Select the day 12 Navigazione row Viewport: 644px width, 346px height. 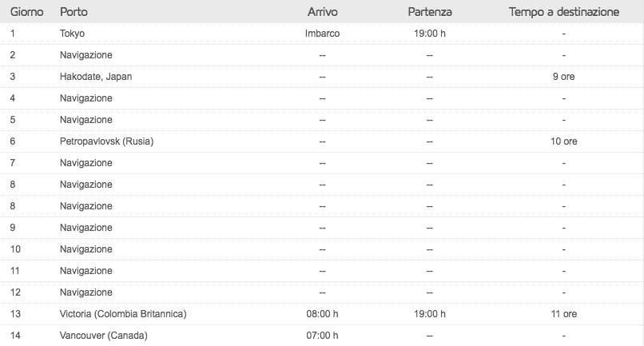(x=322, y=292)
